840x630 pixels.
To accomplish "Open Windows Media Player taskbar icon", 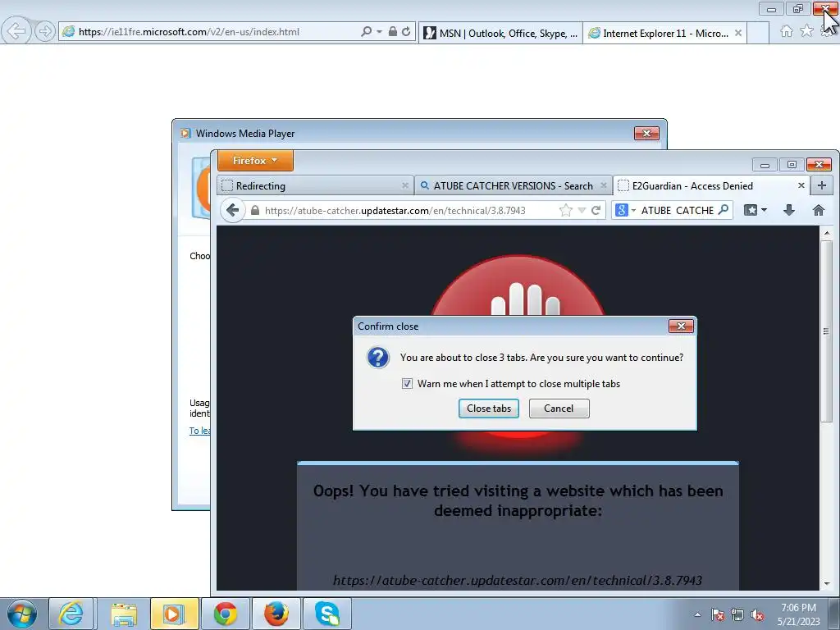I will point(174,614).
